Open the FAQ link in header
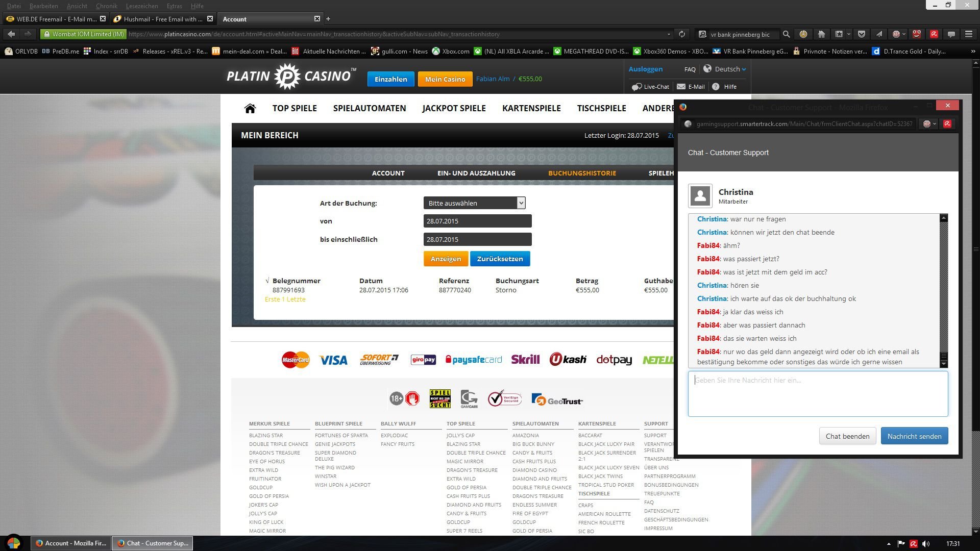Viewport: 980px width, 551px height. coord(690,69)
